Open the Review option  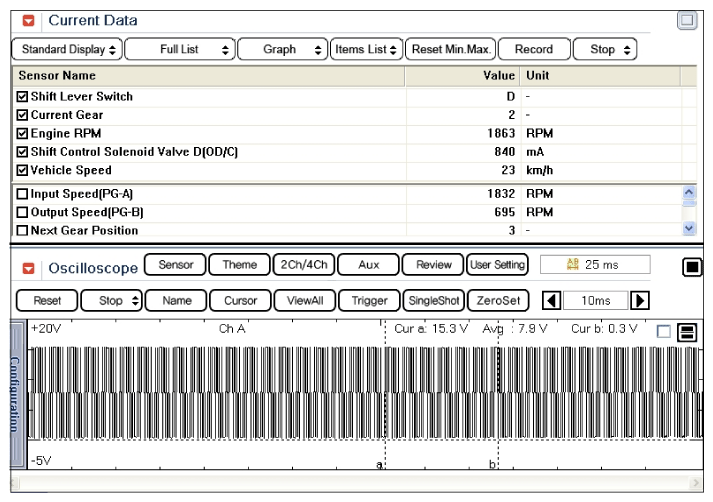click(433, 265)
